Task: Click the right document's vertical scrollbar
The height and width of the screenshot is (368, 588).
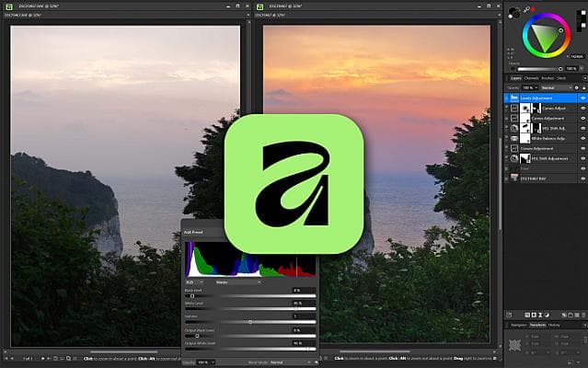Action: pyautogui.click(x=500, y=184)
